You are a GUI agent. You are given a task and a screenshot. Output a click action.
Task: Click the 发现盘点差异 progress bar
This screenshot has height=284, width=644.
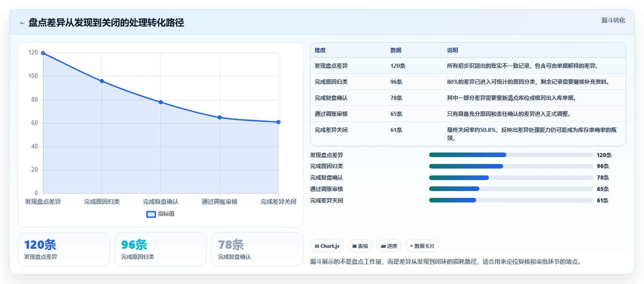click(x=511, y=155)
